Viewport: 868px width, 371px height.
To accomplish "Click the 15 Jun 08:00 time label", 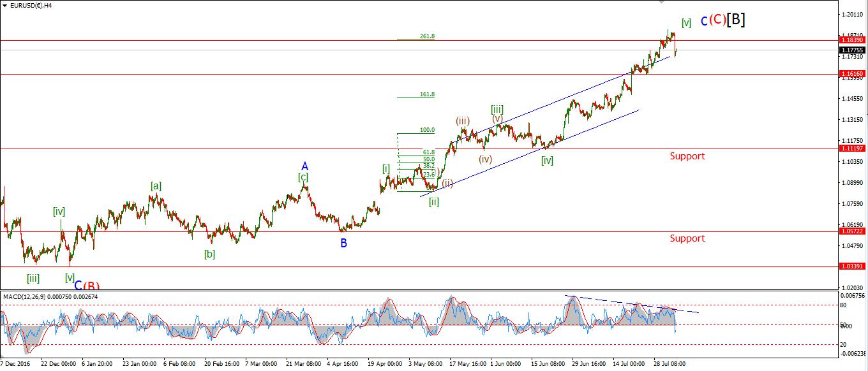I will pyautogui.click(x=548, y=364).
